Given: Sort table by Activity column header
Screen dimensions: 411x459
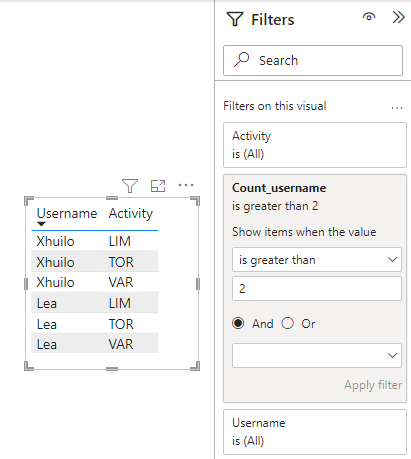Looking at the screenshot, I should click(x=131, y=213).
